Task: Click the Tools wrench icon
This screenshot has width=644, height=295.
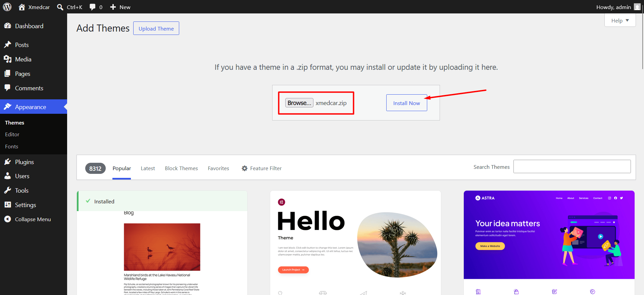Action: click(8, 190)
